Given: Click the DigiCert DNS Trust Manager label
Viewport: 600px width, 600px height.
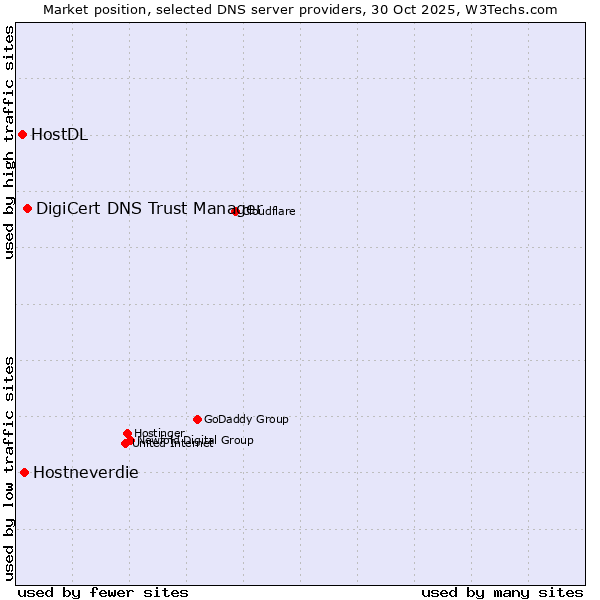Looking at the screenshot, I should (148, 208).
